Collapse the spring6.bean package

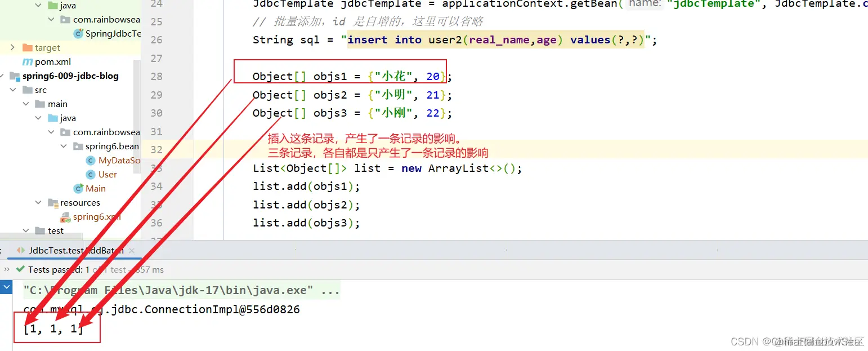click(63, 146)
